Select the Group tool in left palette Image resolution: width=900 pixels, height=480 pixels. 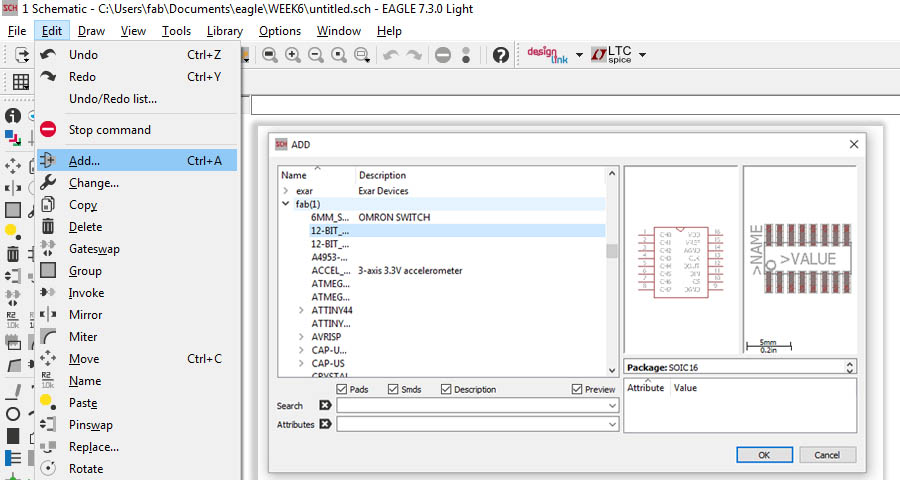coord(13,210)
